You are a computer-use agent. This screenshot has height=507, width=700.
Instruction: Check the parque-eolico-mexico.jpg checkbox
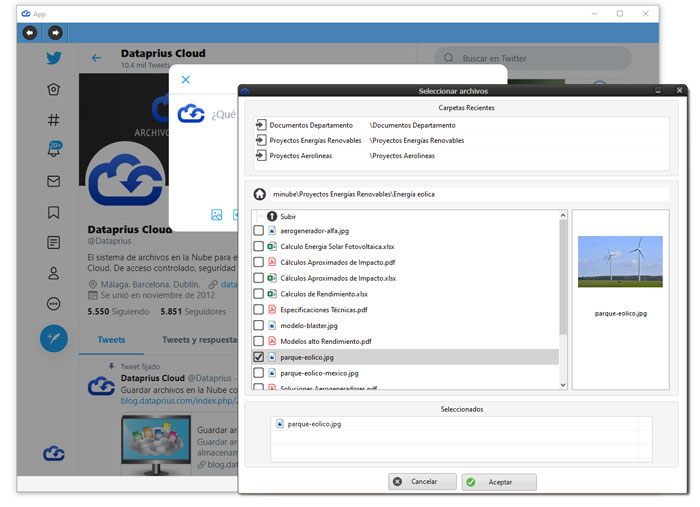pyautogui.click(x=258, y=373)
